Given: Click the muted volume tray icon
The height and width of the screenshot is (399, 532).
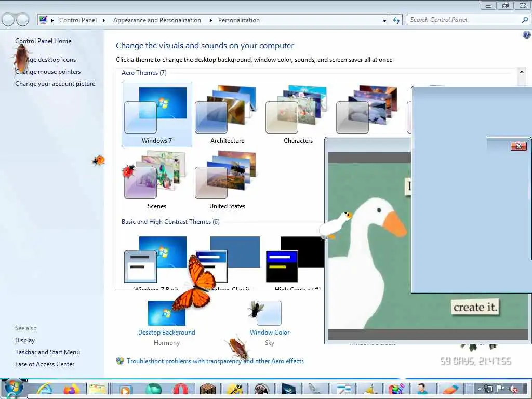Looking at the screenshot, I should pos(513,389).
